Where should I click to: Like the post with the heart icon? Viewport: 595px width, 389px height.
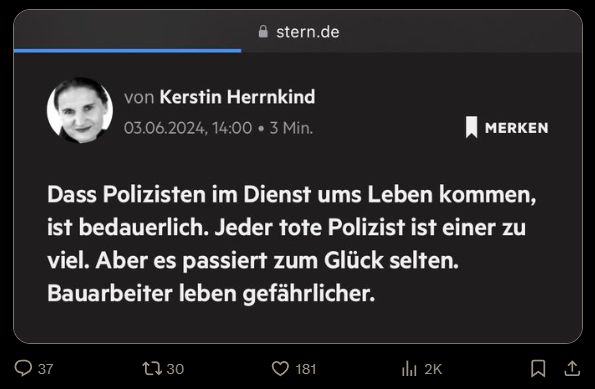(x=280, y=369)
